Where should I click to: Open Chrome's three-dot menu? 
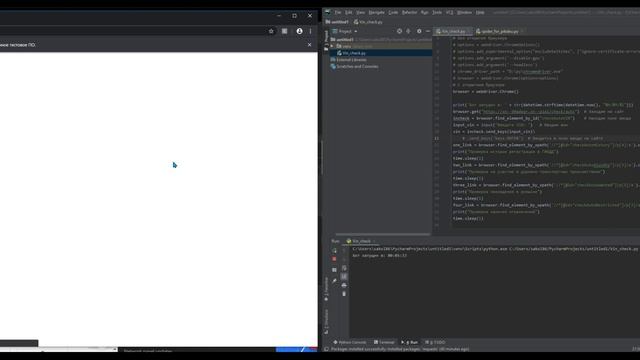[x=310, y=31]
